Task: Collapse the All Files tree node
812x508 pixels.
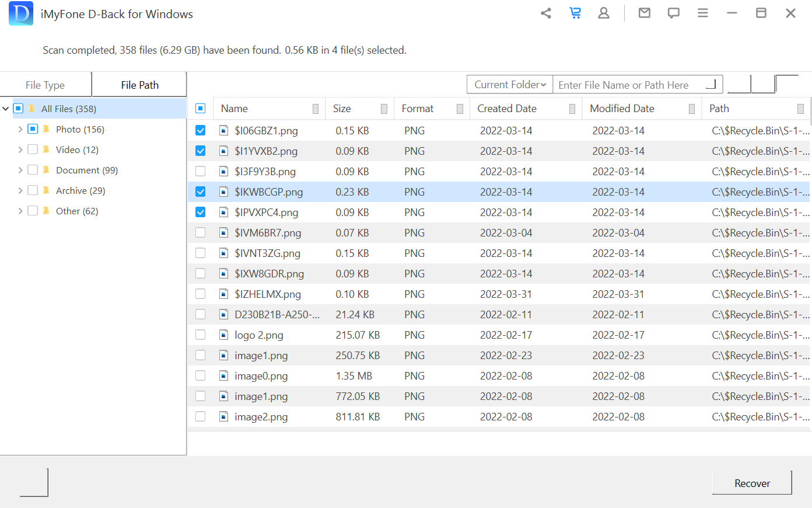Action: click(6, 109)
